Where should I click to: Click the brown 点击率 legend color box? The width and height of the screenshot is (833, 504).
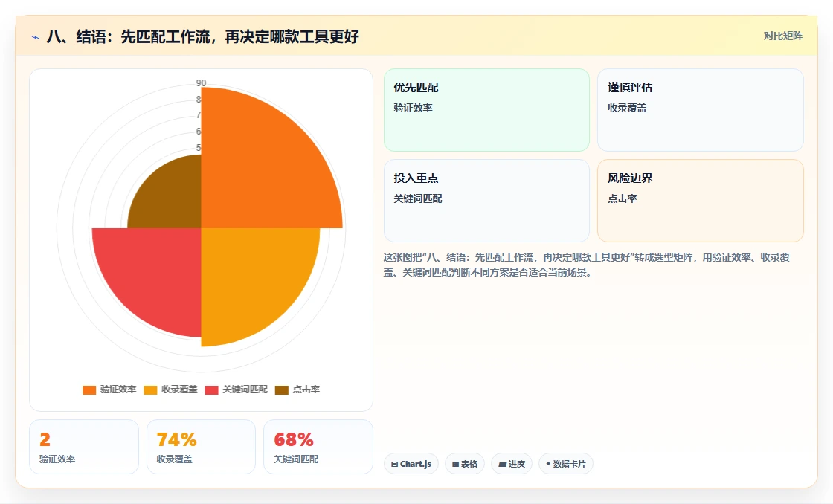282,390
